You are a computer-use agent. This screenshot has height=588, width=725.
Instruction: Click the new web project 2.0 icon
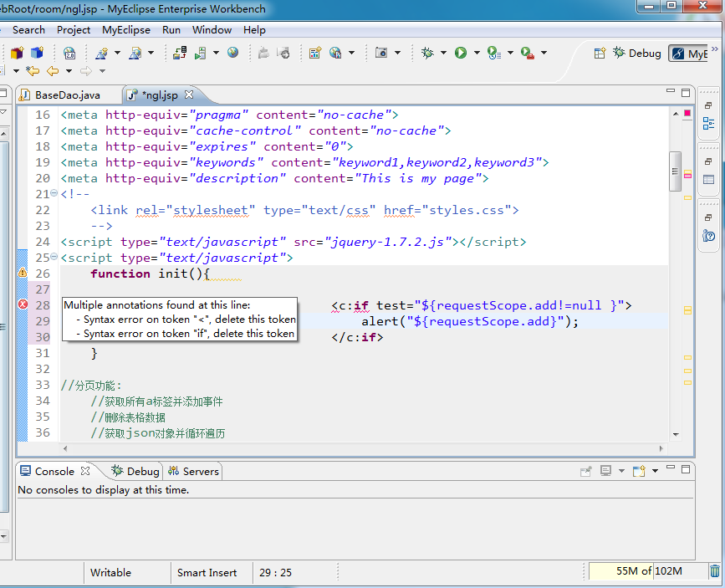[69, 53]
